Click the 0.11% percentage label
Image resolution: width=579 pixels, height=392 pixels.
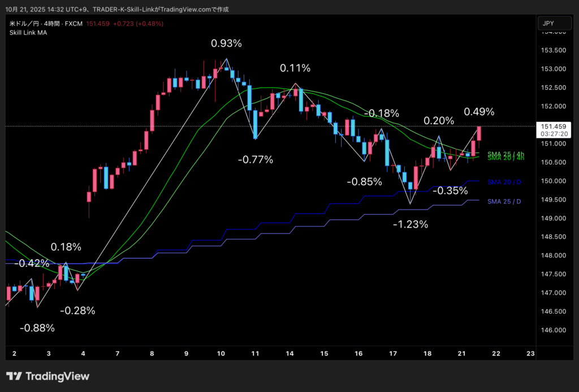click(295, 68)
